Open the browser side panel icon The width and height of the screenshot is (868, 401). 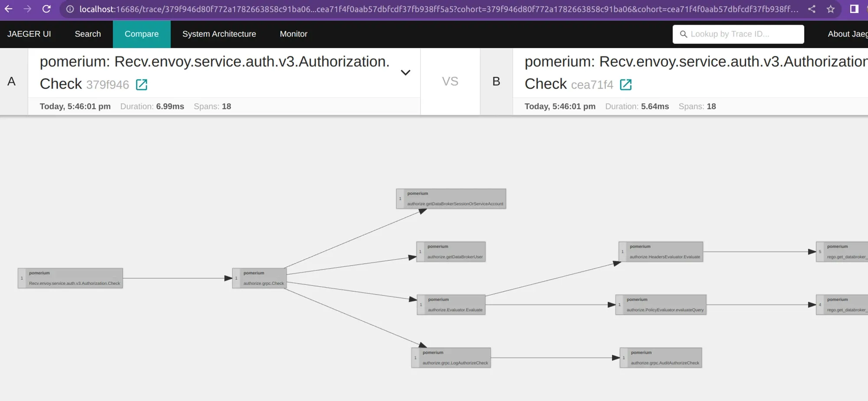[x=854, y=9]
